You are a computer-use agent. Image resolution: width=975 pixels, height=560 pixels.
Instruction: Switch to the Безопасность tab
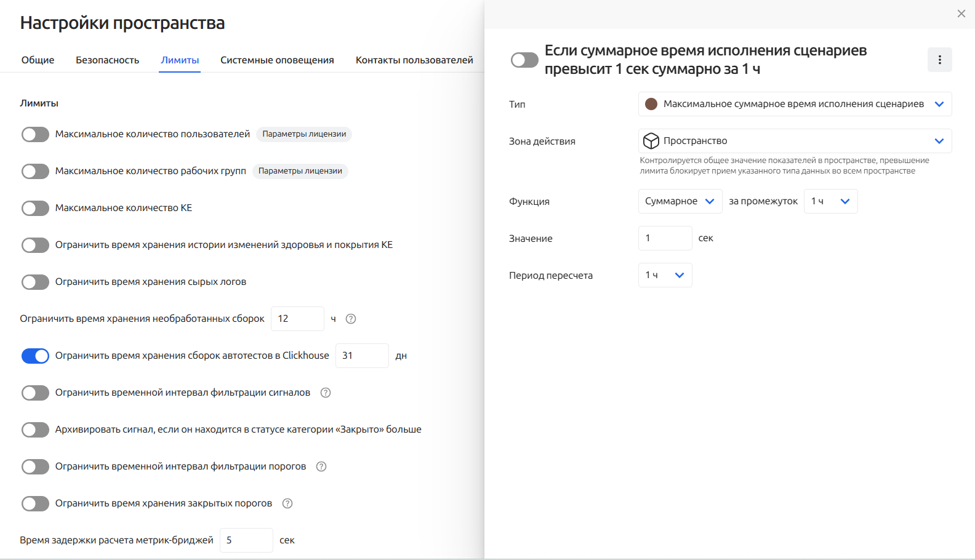pos(108,60)
